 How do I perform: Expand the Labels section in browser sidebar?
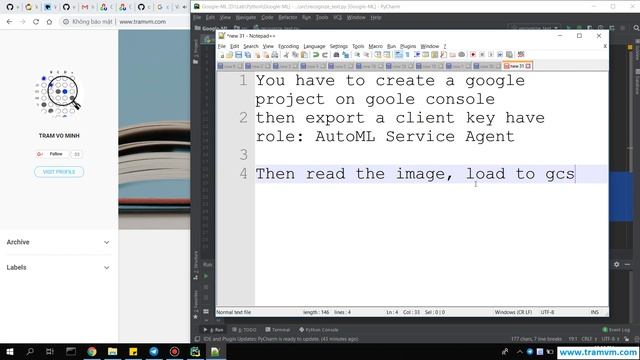click(x=59, y=267)
